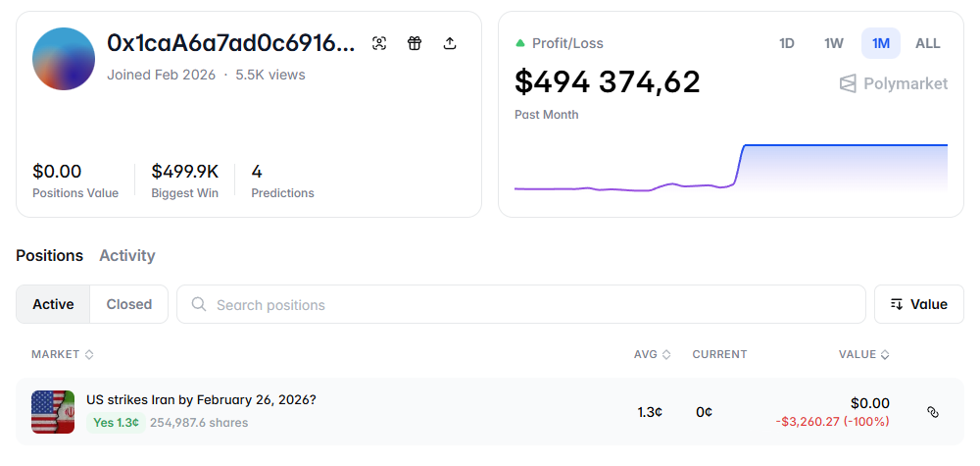980x466 pixels.
Task: Select the Active positions button
Action: [x=53, y=304]
